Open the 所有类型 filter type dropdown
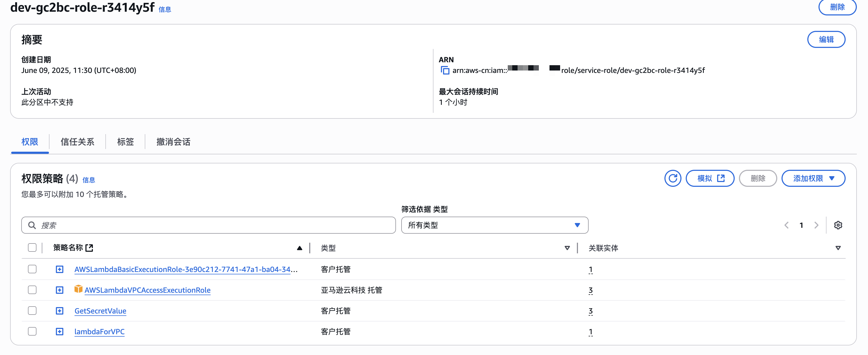Image resolution: width=868 pixels, height=355 pixels. (x=494, y=225)
